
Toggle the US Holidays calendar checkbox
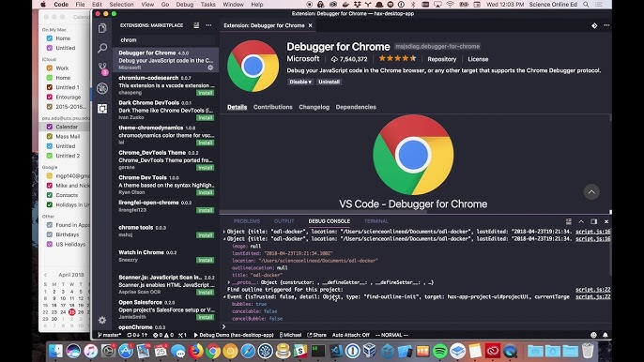click(50, 244)
